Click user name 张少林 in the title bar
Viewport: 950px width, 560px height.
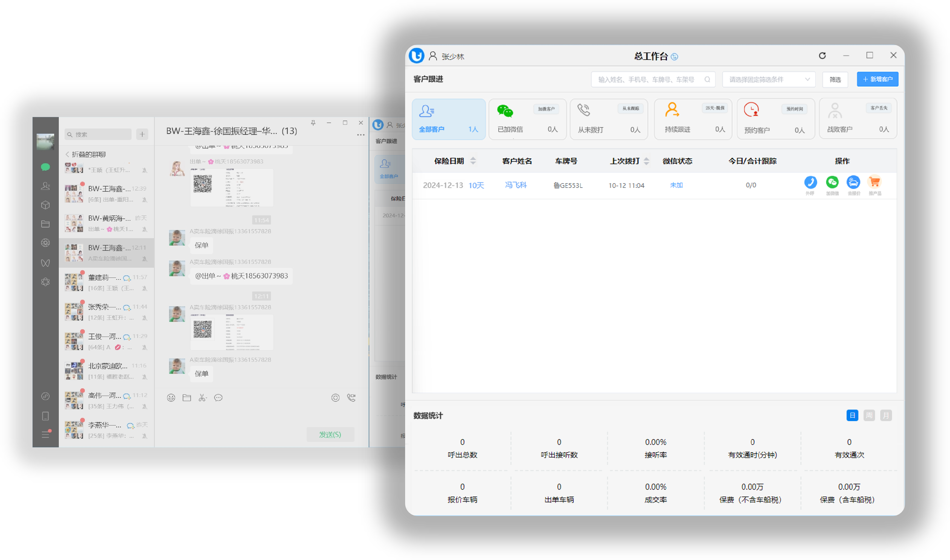pos(452,57)
